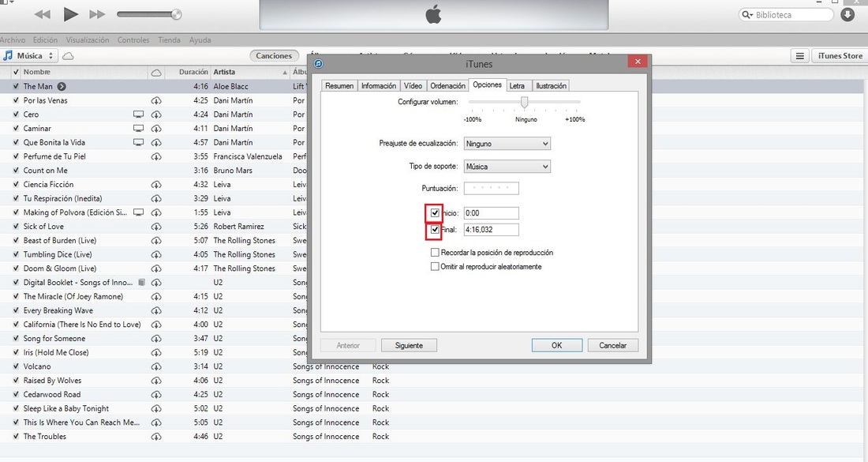Switch to the Ilustración tab

(551, 86)
